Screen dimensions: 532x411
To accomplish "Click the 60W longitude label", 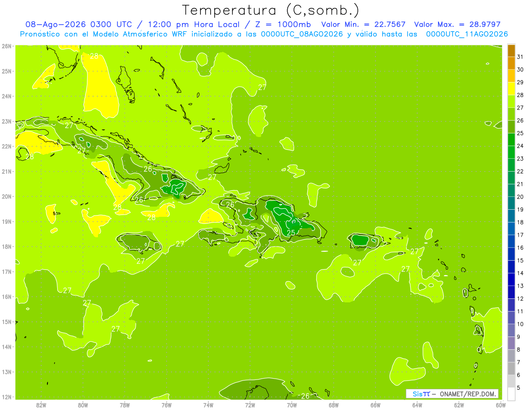I will pos(501,405).
